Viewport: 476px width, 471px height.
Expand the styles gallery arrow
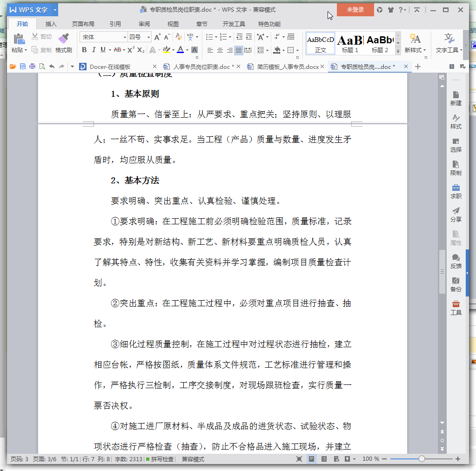coord(398,51)
